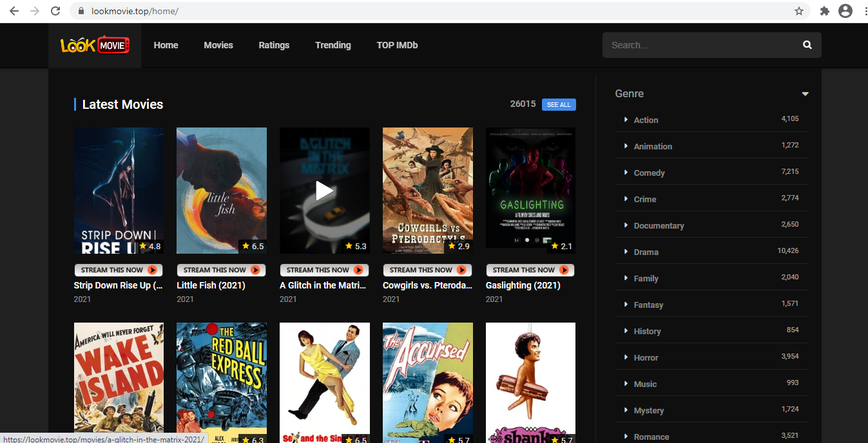Click Stream This Now under A Glitch in the Matrix
This screenshot has height=443, width=868.
pos(324,270)
